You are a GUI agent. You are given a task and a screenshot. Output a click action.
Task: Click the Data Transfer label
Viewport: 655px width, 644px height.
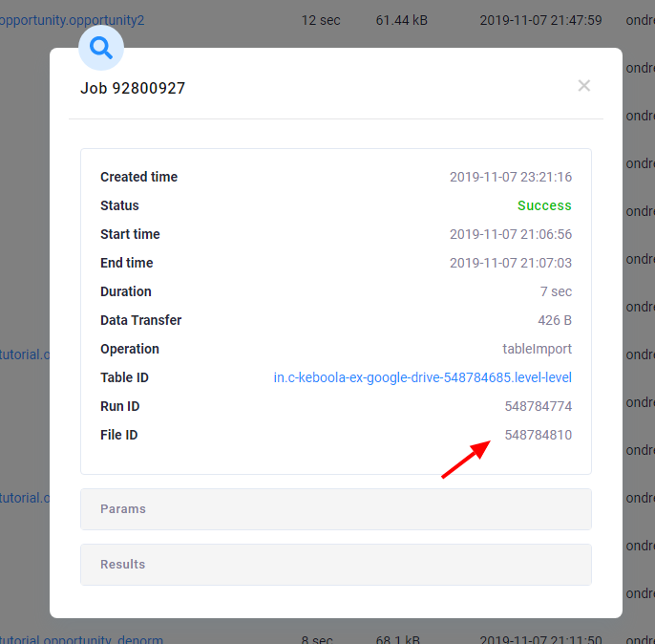140,320
